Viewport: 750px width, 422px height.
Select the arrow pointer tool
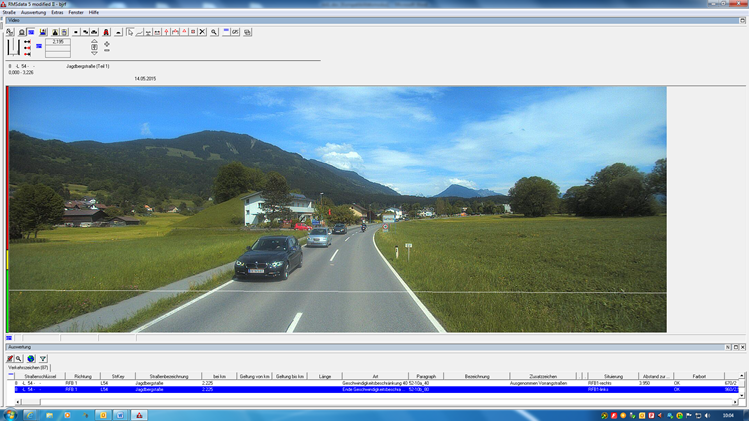[131, 32]
